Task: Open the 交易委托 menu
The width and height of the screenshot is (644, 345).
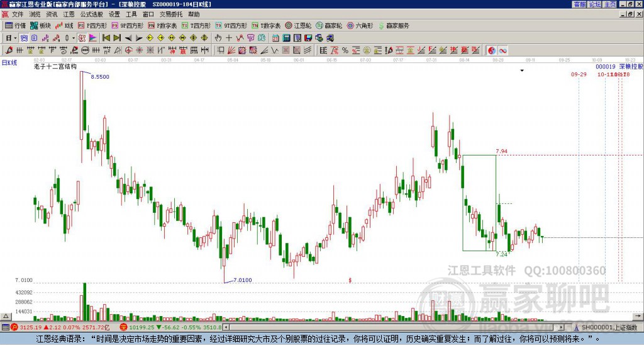Action: pos(171,14)
